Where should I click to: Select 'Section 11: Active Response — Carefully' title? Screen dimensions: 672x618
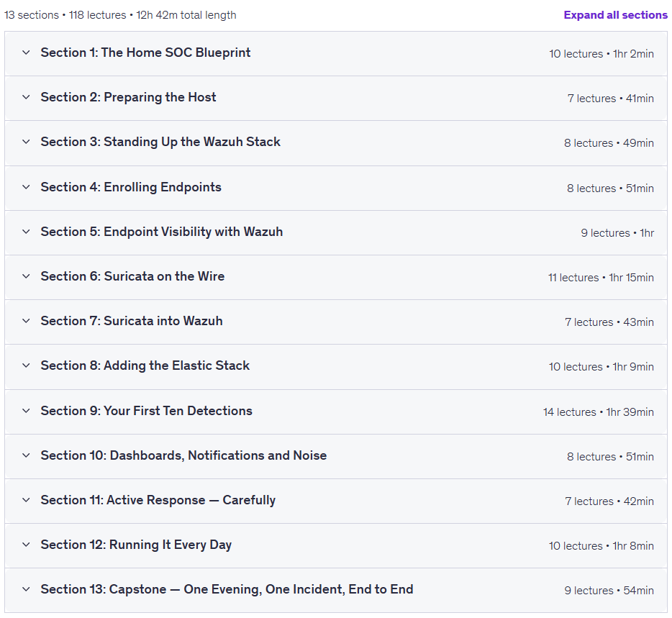pyautogui.click(x=158, y=500)
